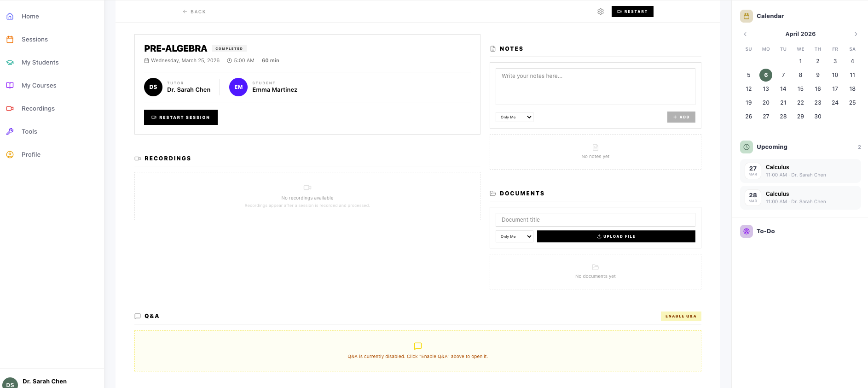Open Profile from the sidebar
Image resolution: width=868 pixels, height=388 pixels.
click(31, 154)
